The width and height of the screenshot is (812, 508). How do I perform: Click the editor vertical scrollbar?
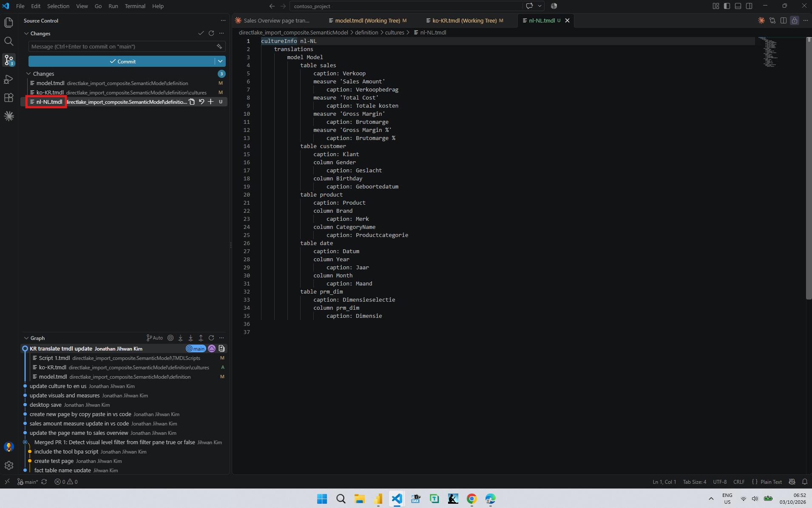coord(809,168)
